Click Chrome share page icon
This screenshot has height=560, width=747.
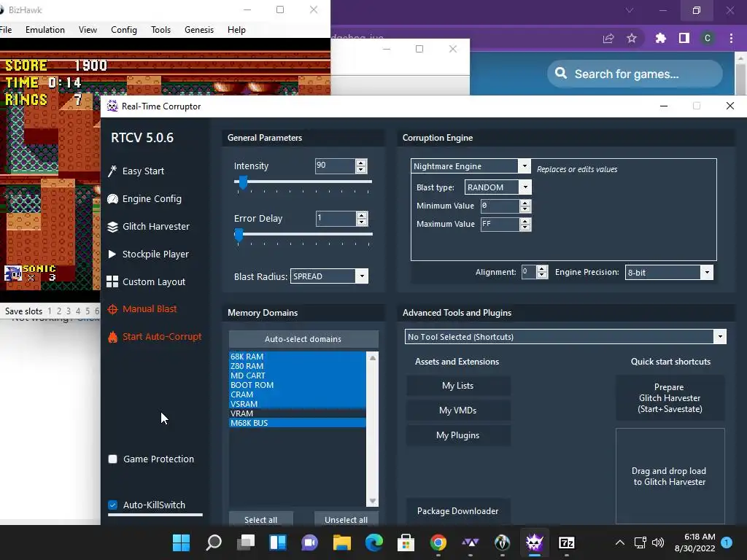[x=608, y=38]
